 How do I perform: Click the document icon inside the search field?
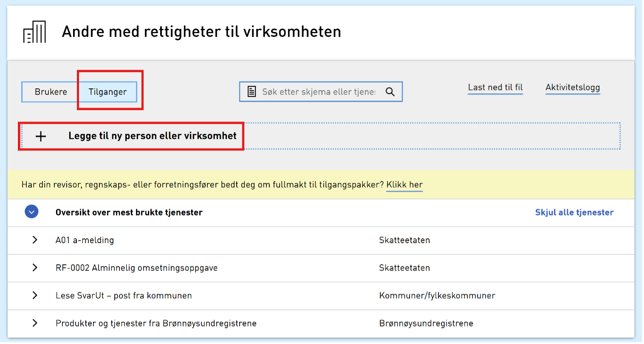[x=253, y=91]
